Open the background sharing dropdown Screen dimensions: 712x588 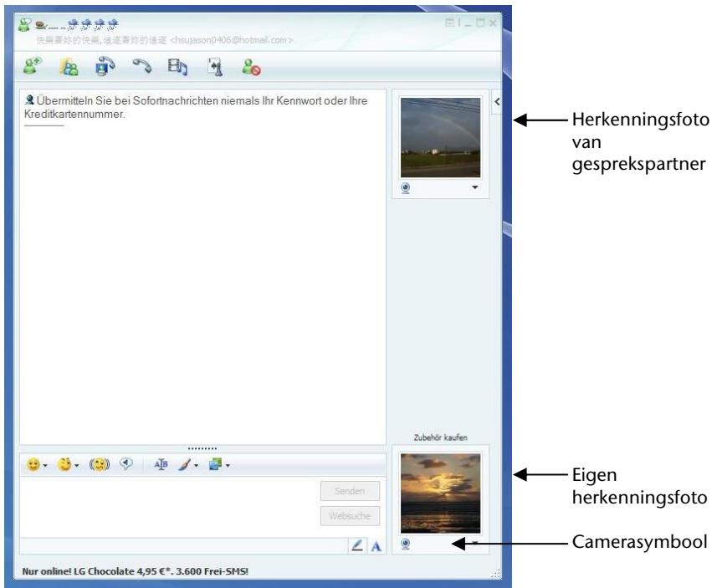tap(226, 465)
